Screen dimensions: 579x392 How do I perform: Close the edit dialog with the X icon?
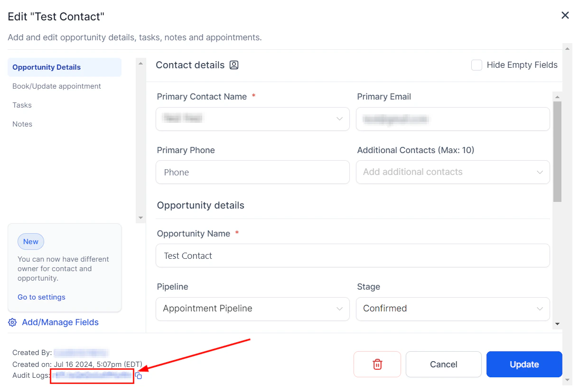click(x=565, y=15)
